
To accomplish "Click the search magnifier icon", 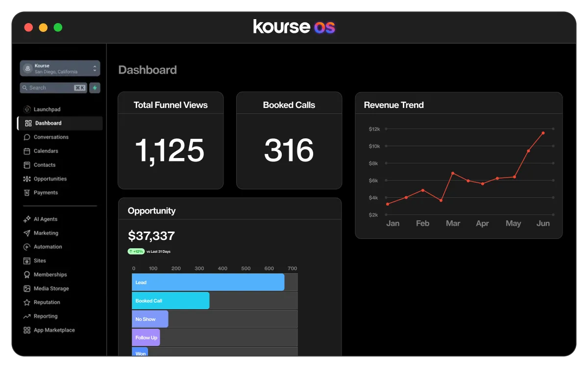I will coord(24,88).
